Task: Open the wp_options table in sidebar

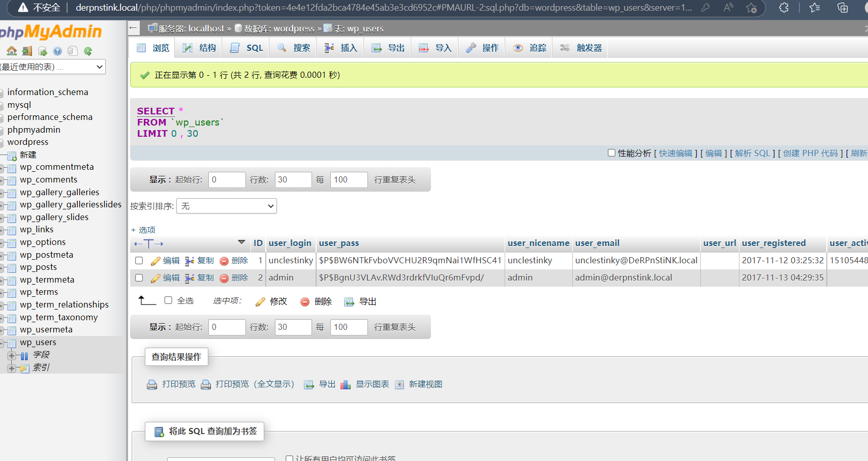Action: [x=43, y=242]
